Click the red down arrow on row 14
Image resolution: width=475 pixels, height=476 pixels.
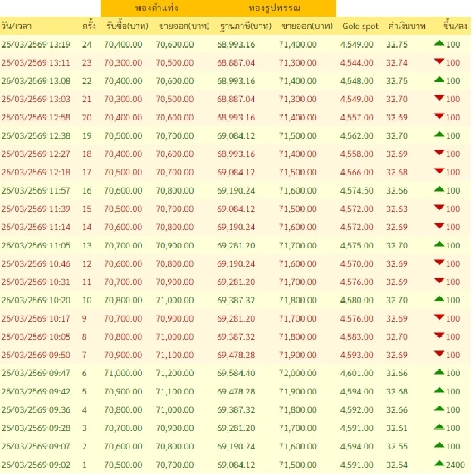[439, 226]
